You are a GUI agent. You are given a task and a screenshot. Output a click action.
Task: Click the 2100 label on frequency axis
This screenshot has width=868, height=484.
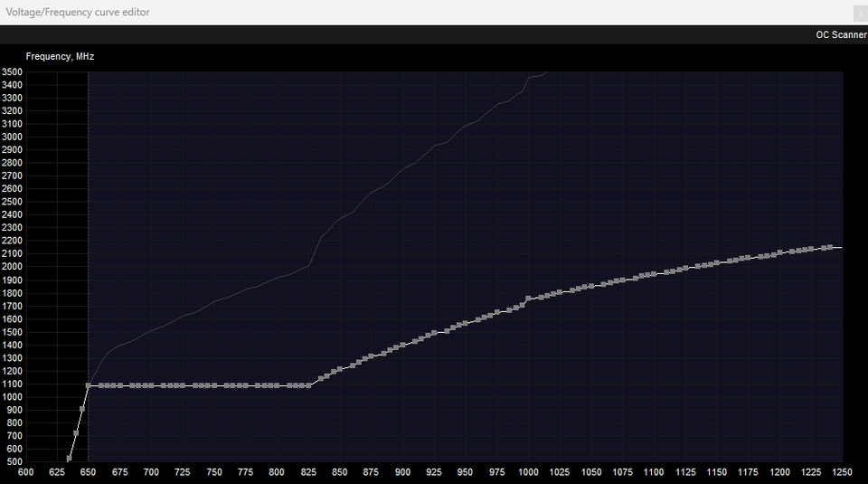tap(13, 254)
